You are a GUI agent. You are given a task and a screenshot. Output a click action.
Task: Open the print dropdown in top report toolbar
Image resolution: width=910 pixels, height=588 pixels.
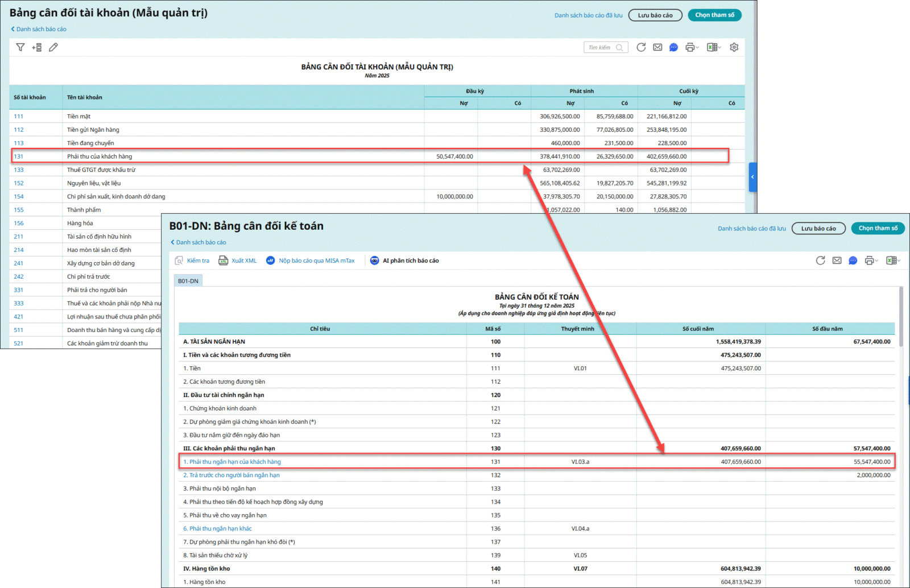692,47
